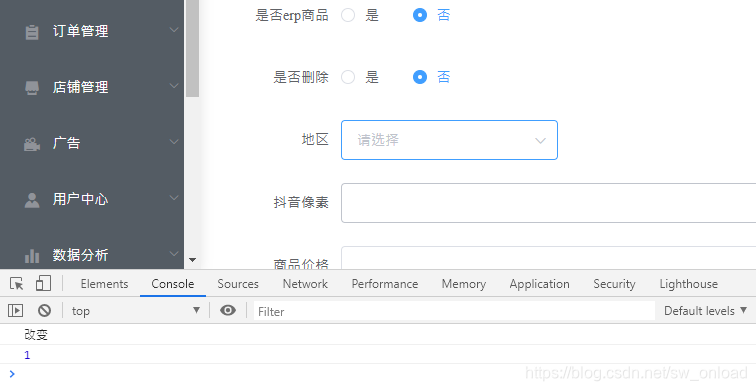Open the top context selector dropdown
This screenshot has height=391, width=756.
tap(136, 310)
